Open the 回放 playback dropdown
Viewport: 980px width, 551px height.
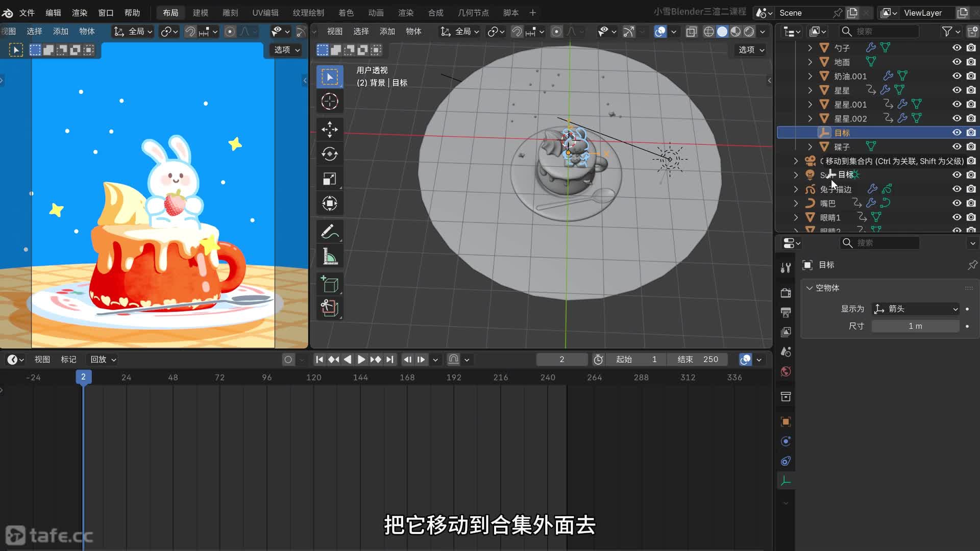coord(103,360)
